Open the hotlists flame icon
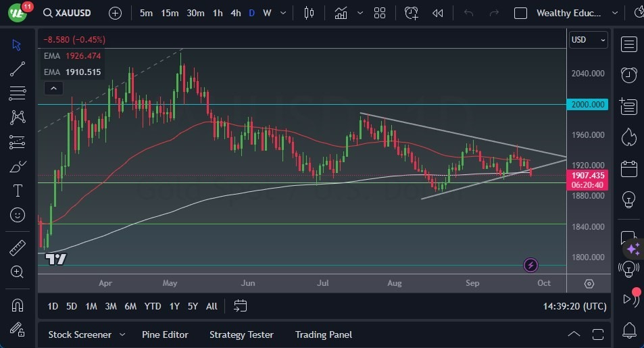The height and width of the screenshot is (348, 644). coord(629,137)
